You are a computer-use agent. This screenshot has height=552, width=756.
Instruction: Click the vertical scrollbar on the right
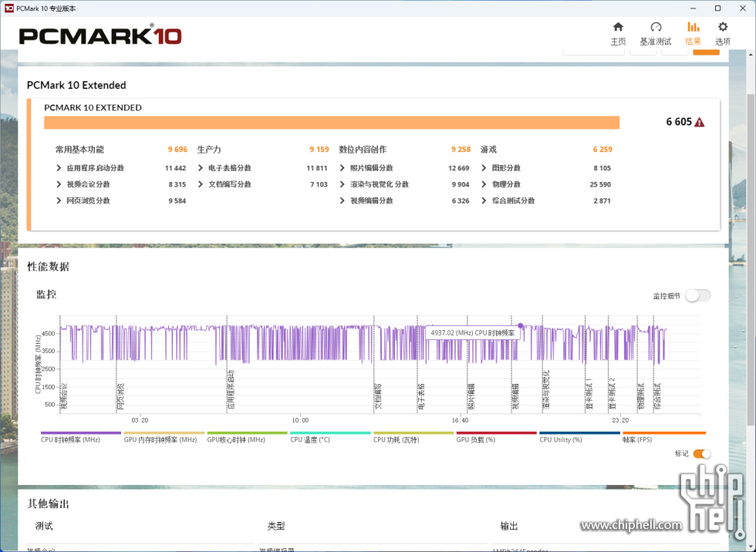pyautogui.click(x=751, y=231)
